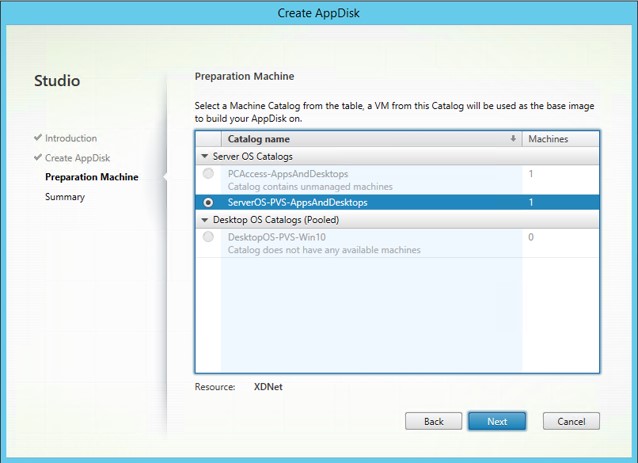The width and height of the screenshot is (638, 463).
Task: Choose the PCAccess-AppsAndDesktops radio button
Action: pyautogui.click(x=208, y=174)
